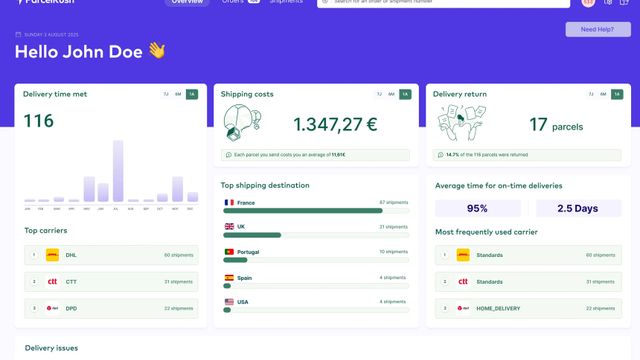Click the calendar icon beside the date
Image resolution: width=640 pixels, height=360 pixels.
(18, 35)
